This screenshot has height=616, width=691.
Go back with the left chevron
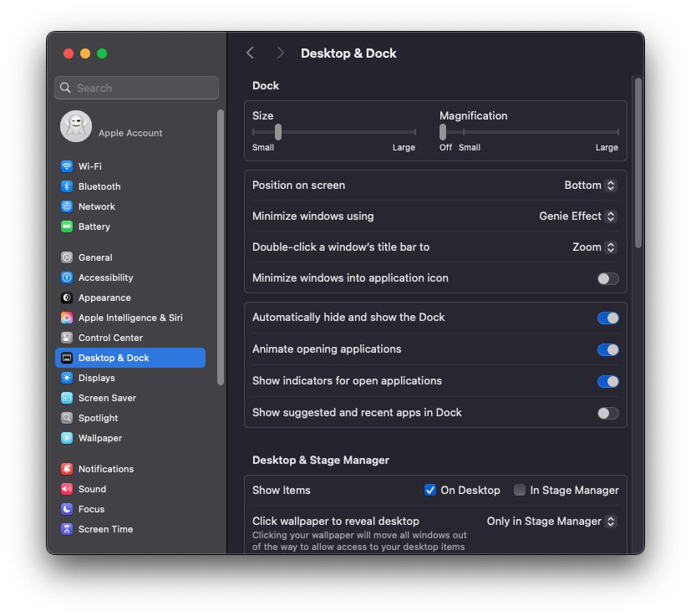pos(251,53)
